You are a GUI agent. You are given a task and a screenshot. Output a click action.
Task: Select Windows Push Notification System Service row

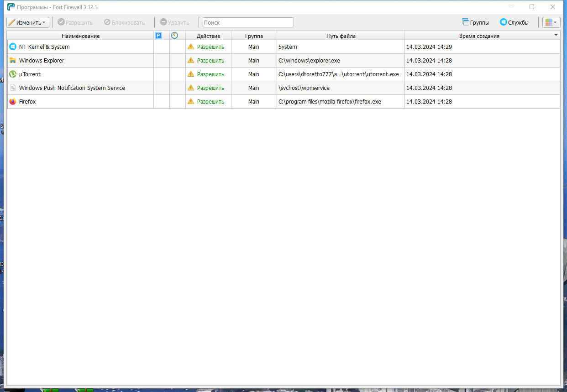point(283,88)
